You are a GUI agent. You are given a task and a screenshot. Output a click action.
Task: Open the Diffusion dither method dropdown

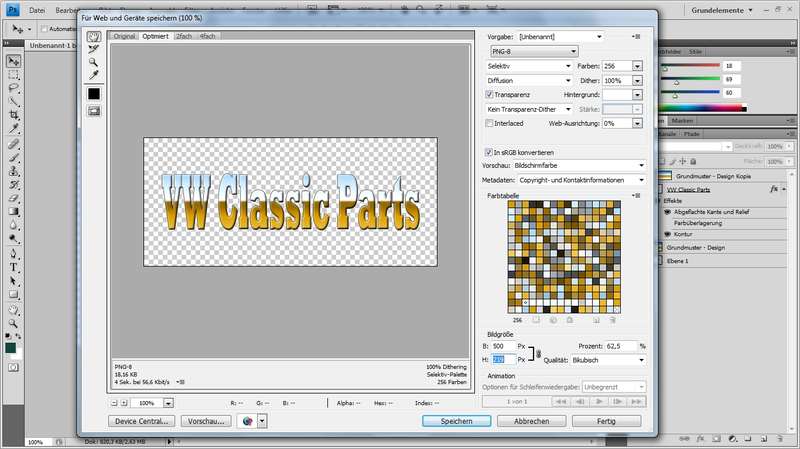[x=529, y=81]
